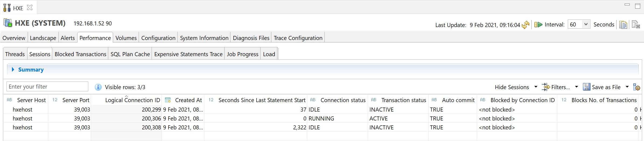The height and width of the screenshot is (141, 644).
Task: Click in the 'Enter your filter' field
Action: click(x=47, y=87)
